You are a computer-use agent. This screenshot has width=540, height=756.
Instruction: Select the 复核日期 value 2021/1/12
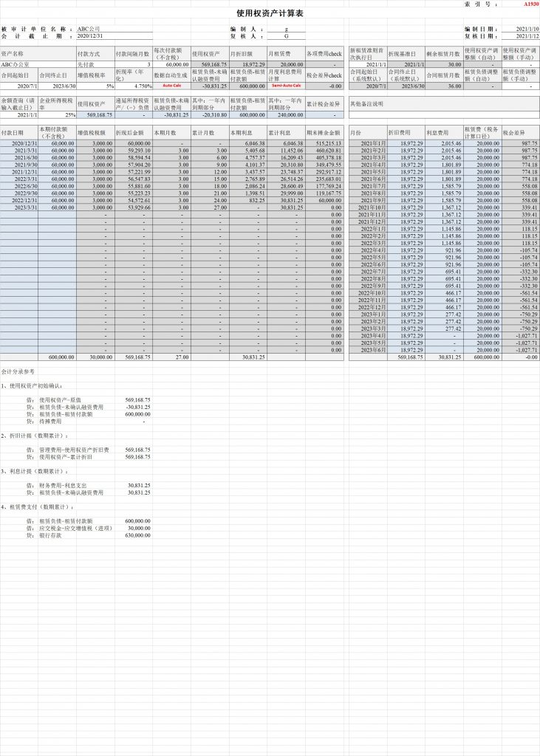pyautogui.click(x=521, y=35)
